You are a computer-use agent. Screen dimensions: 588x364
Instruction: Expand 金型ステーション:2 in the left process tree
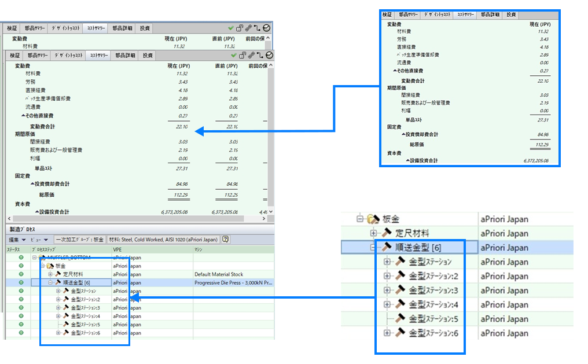tap(58, 299)
